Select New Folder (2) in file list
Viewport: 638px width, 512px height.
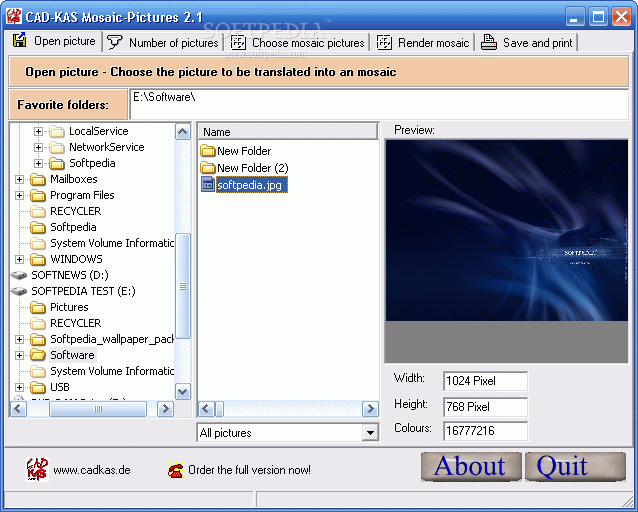253,168
